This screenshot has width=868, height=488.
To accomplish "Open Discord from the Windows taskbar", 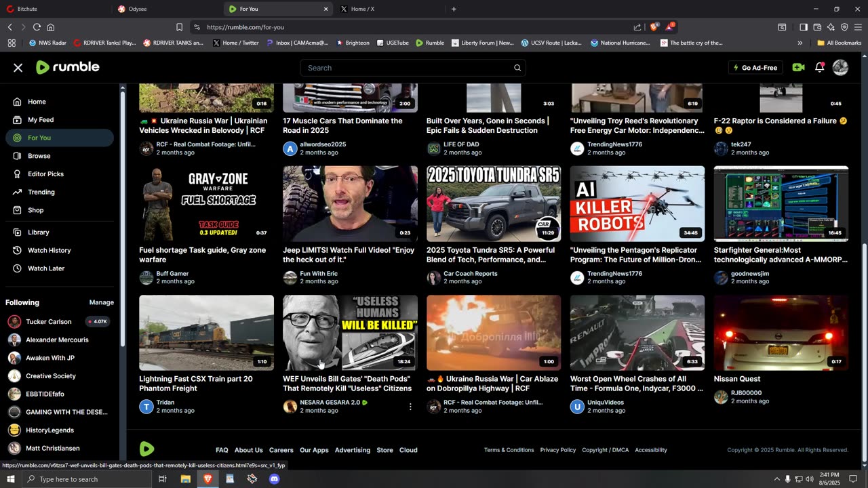I will pos(274,479).
